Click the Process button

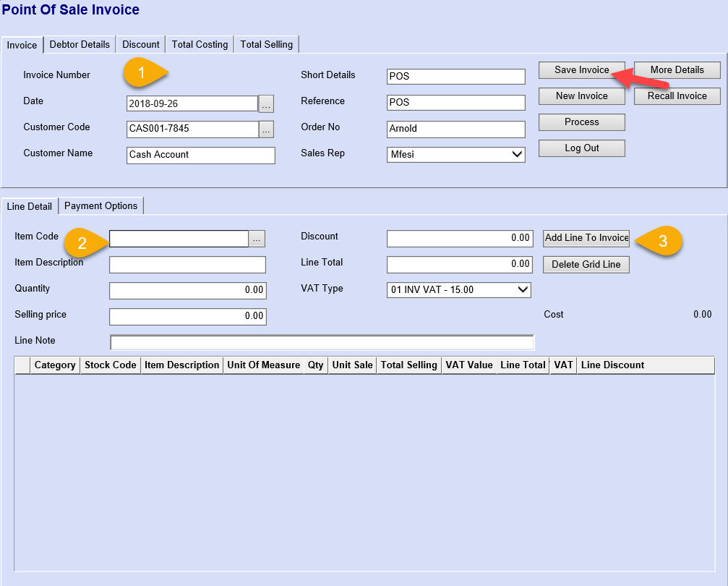[x=581, y=122]
